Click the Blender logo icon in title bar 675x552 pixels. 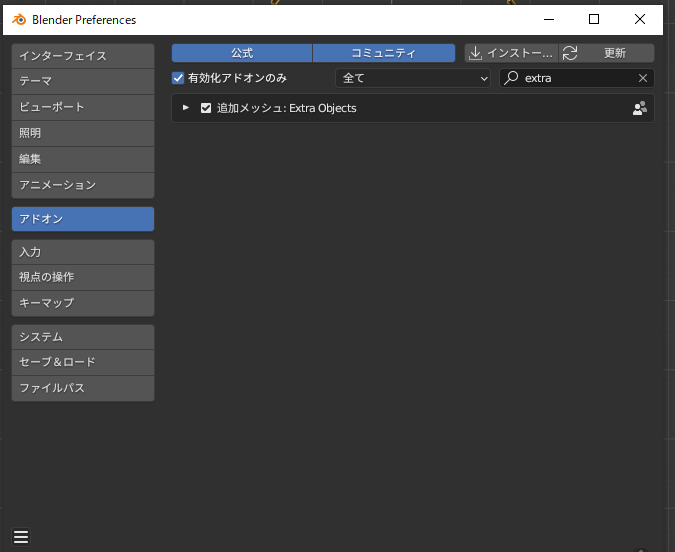click(19, 19)
